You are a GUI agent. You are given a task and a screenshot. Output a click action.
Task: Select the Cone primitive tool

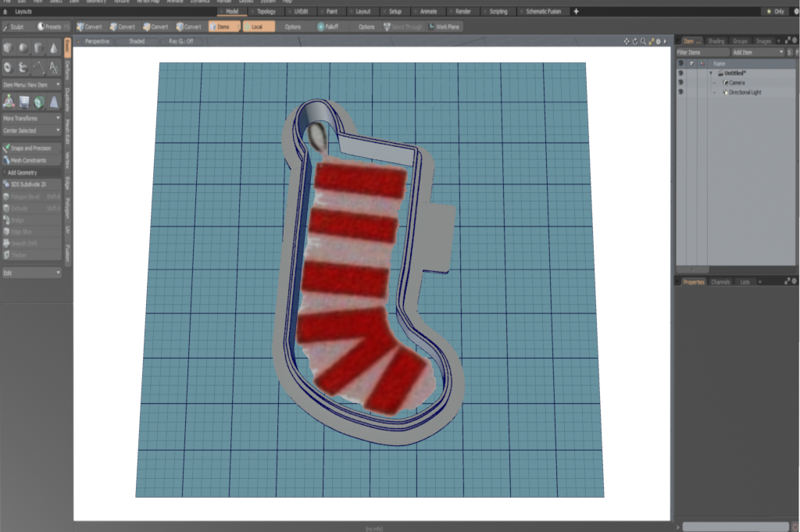[x=53, y=48]
